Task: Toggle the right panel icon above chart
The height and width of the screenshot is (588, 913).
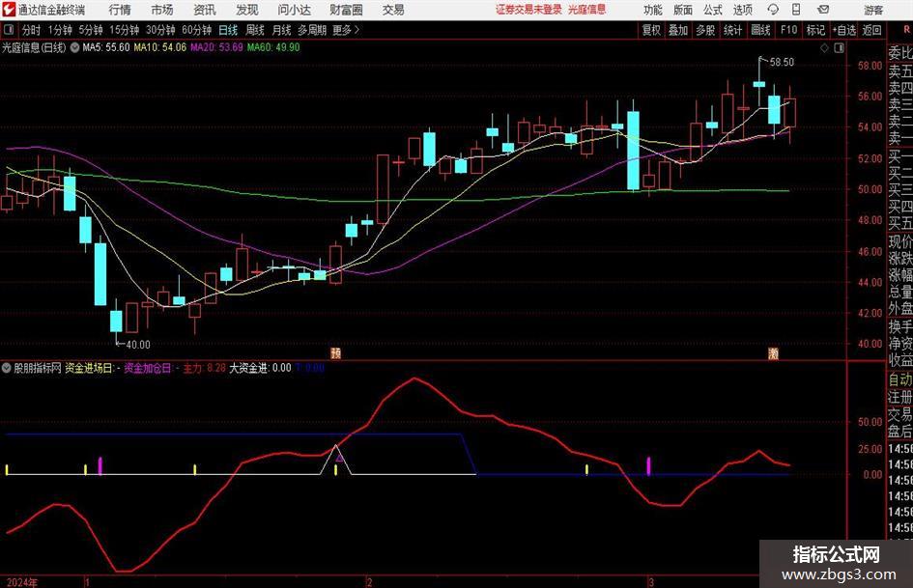Action: 839,48
